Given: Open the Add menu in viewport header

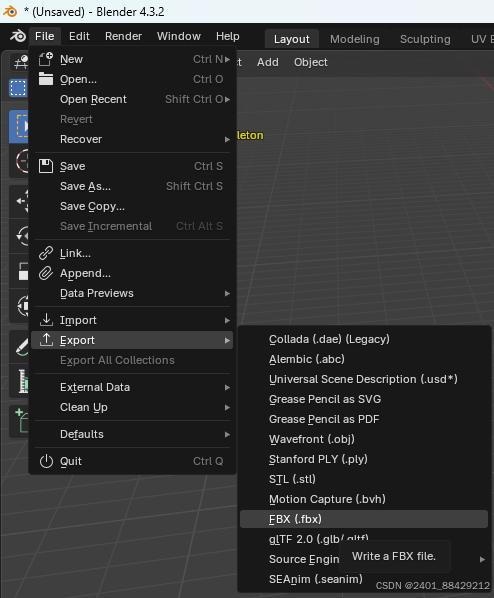Looking at the screenshot, I should (268, 62).
